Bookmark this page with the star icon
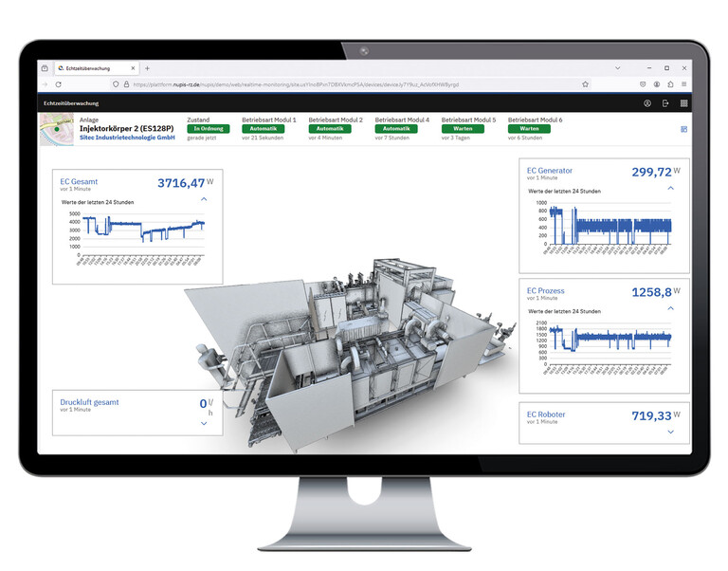 tap(585, 84)
